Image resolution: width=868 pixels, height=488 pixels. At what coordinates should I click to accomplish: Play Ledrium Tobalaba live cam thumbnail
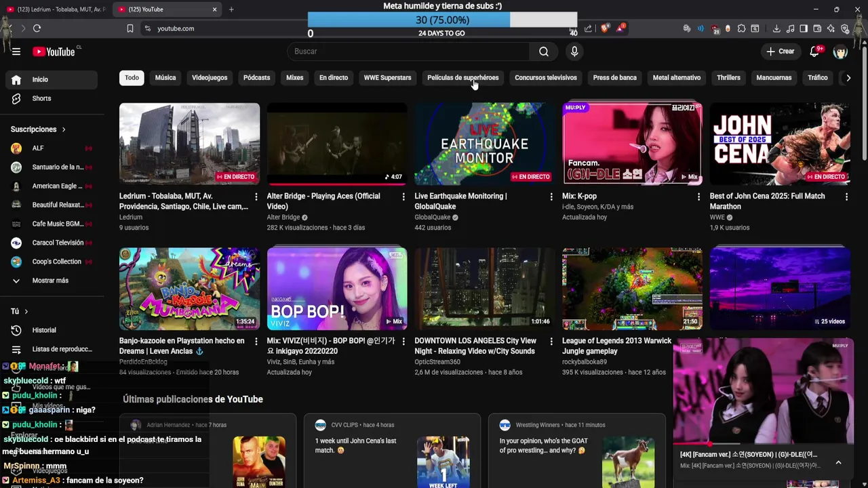(x=189, y=144)
